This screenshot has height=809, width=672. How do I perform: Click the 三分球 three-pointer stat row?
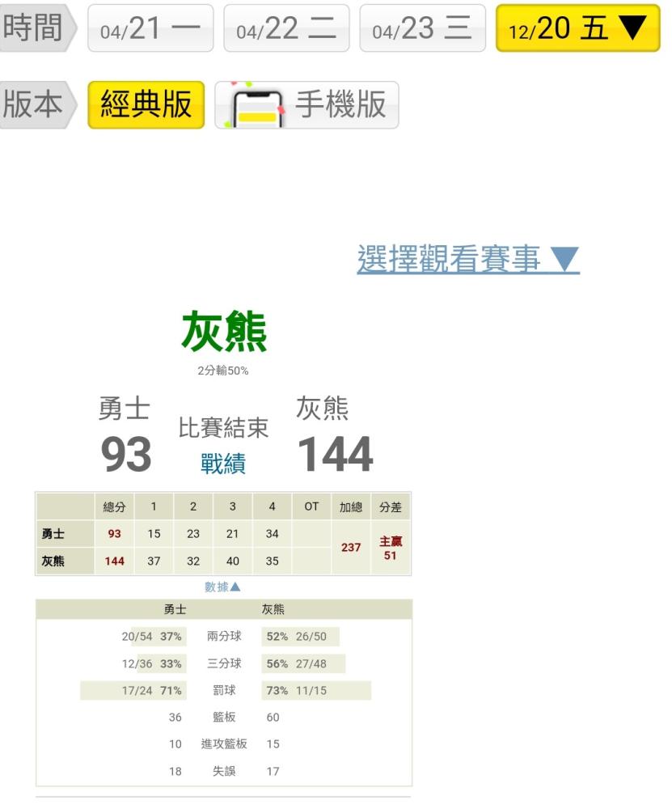click(x=224, y=663)
